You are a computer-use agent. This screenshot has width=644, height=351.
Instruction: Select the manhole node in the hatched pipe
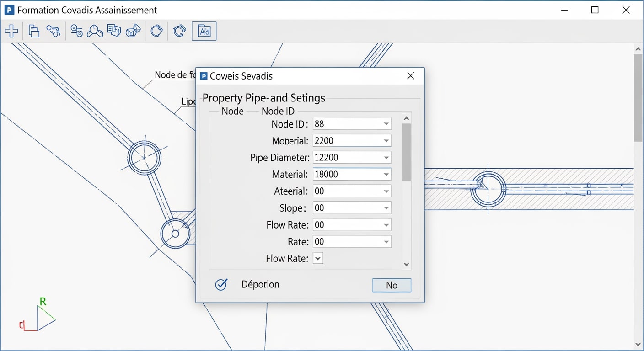pos(488,189)
